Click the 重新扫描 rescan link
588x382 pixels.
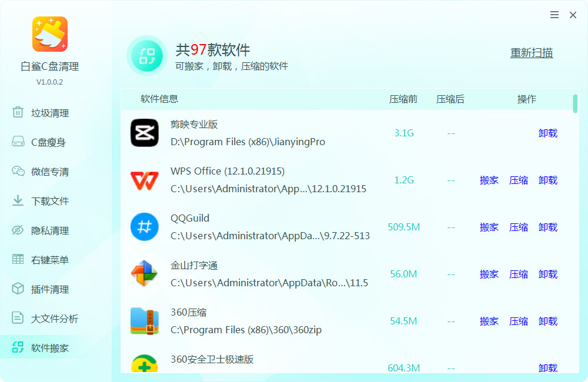pyautogui.click(x=532, y=53)
